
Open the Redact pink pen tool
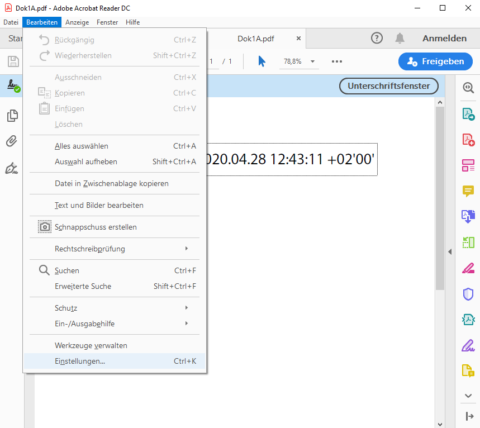(468, 268)
